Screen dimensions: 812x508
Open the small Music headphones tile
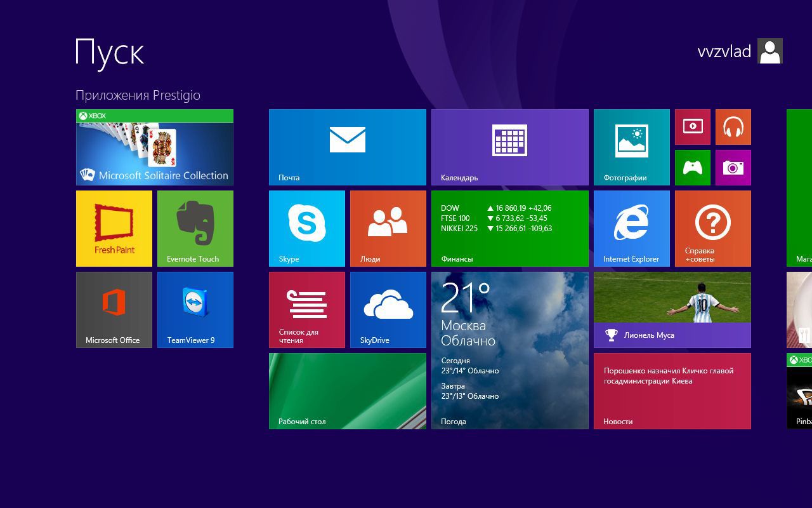(x=733, y=127)
